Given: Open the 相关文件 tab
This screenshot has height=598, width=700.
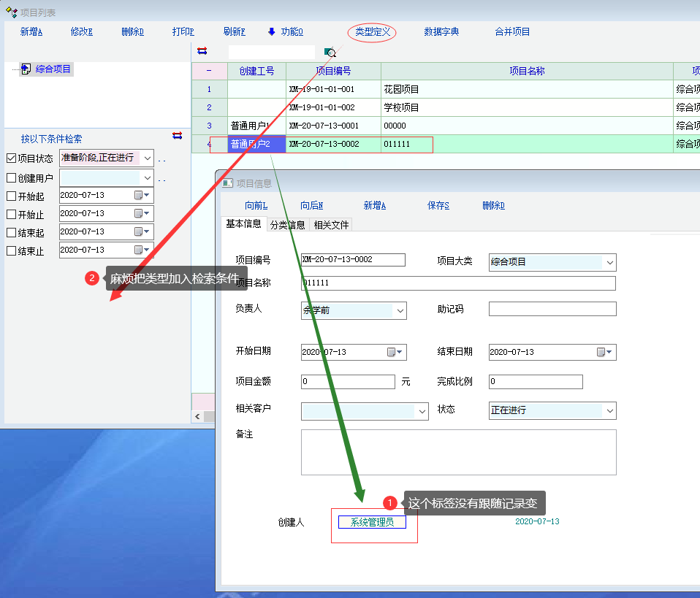Looking at the screenshot, I should coord(331,225).
